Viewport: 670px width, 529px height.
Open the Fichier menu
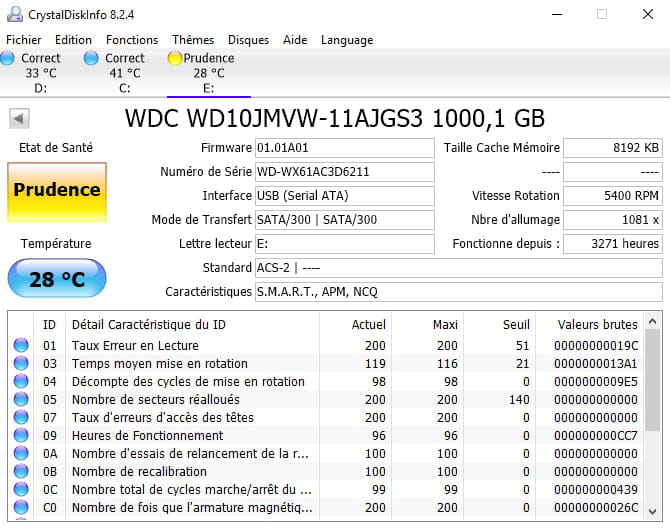24,40
